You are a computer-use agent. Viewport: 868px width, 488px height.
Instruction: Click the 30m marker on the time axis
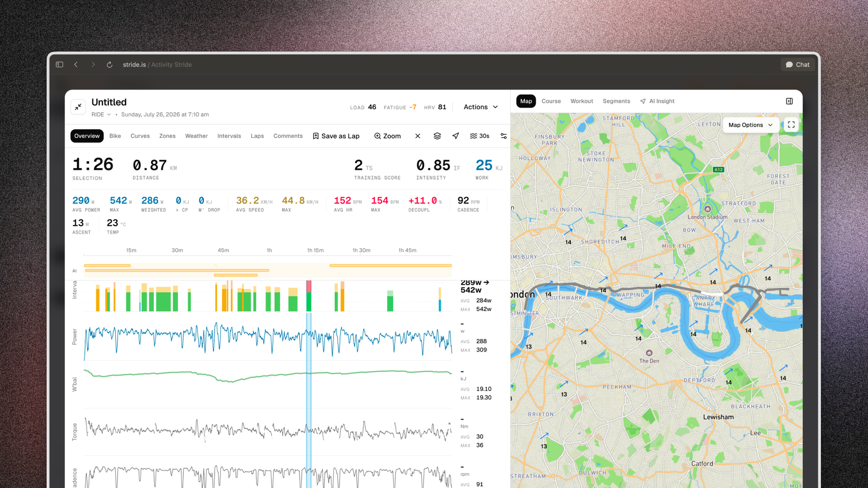[177, 251]
